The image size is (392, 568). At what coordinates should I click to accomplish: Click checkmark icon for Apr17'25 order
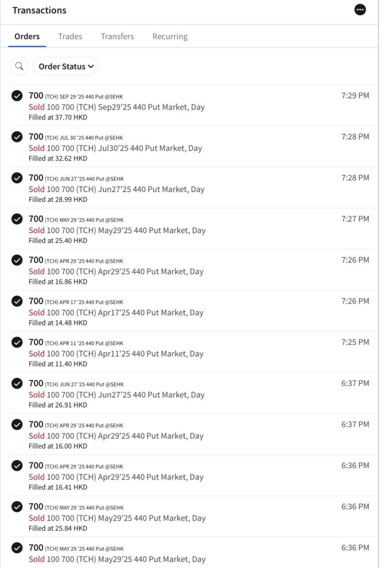17,301
